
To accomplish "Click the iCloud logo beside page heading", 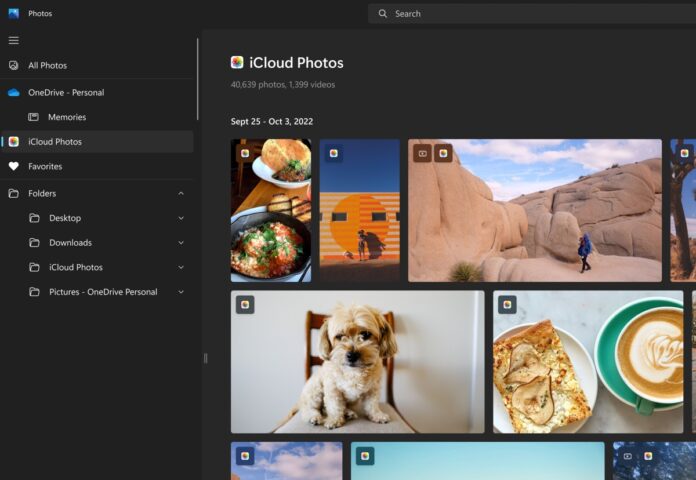I will [x=237, y=62].
